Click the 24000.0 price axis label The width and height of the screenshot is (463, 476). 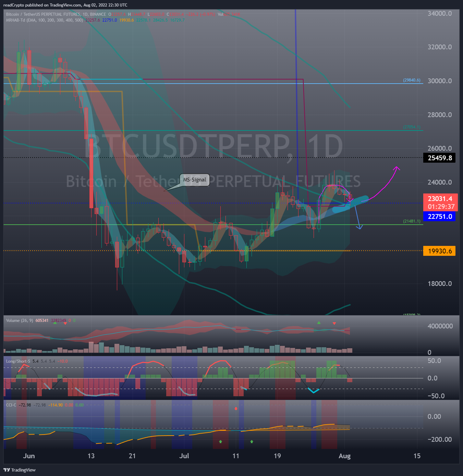[440, 182]
